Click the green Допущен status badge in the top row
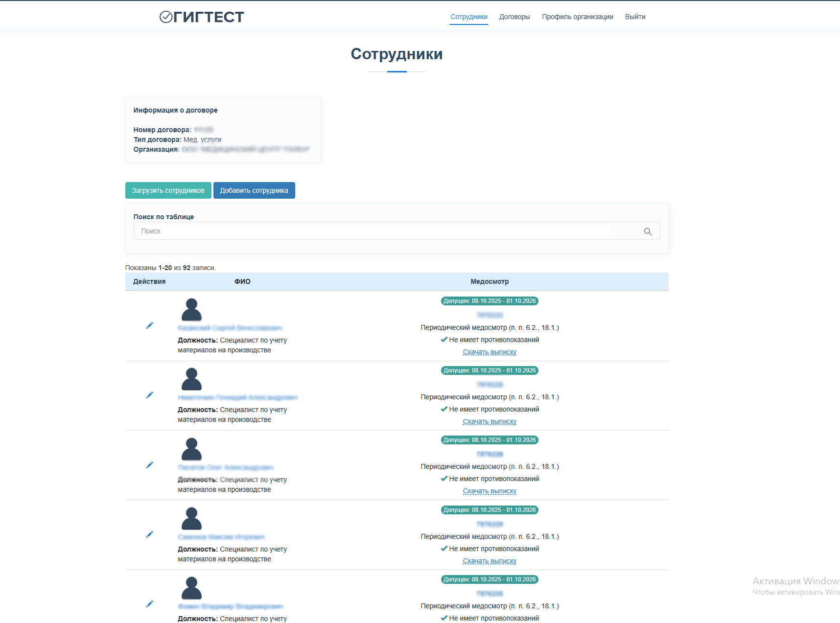This screenshot has width=840, height=623. pos(490,300)
